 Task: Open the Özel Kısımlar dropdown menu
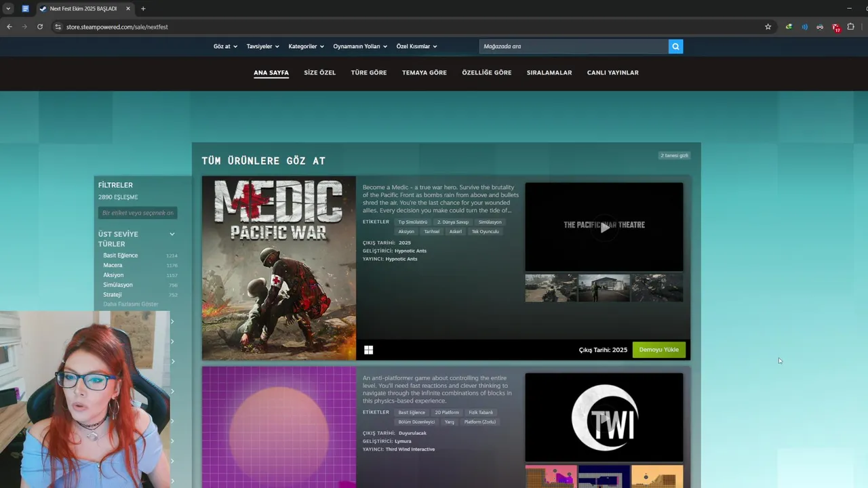[x=416, y=46]
